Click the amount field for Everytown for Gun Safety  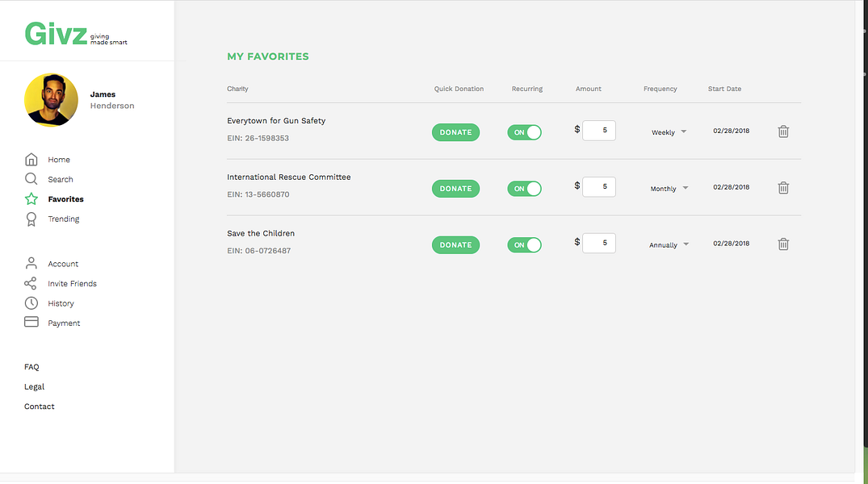click(x=599, y=131)
